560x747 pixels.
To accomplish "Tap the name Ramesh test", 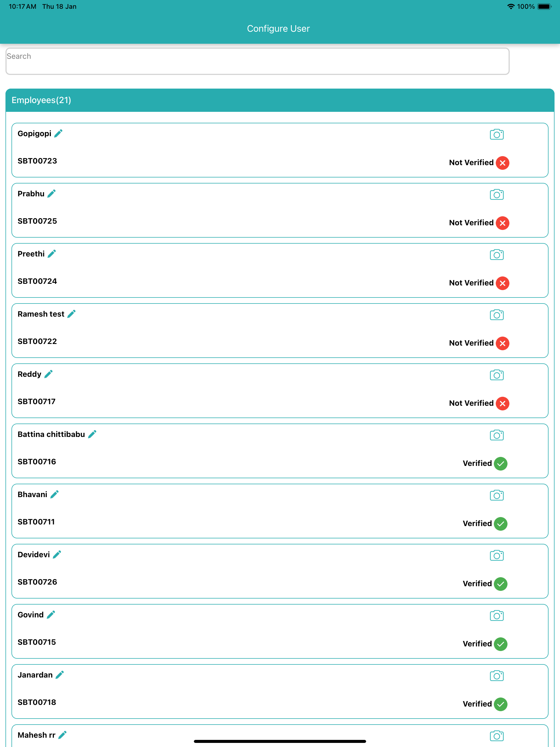I will tap(41, 314).
